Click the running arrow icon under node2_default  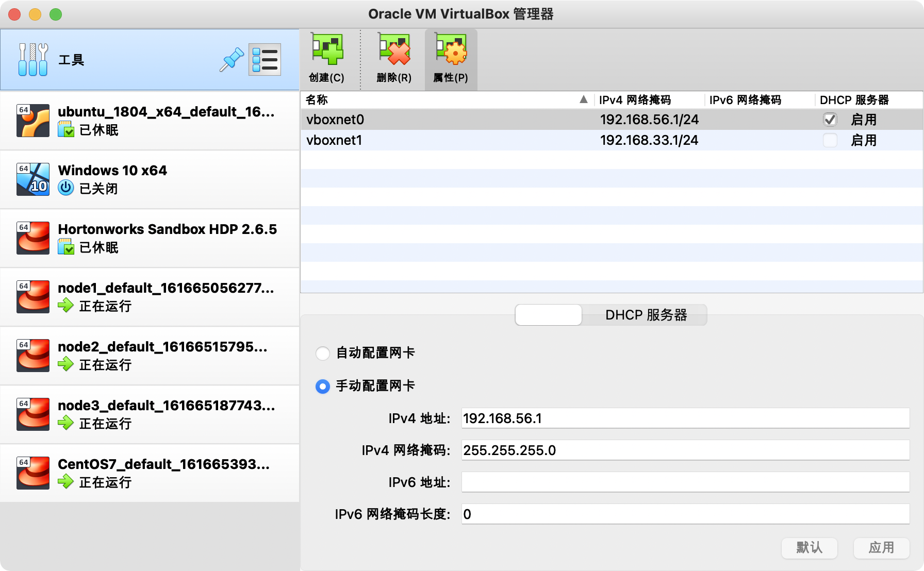(66, 364)
